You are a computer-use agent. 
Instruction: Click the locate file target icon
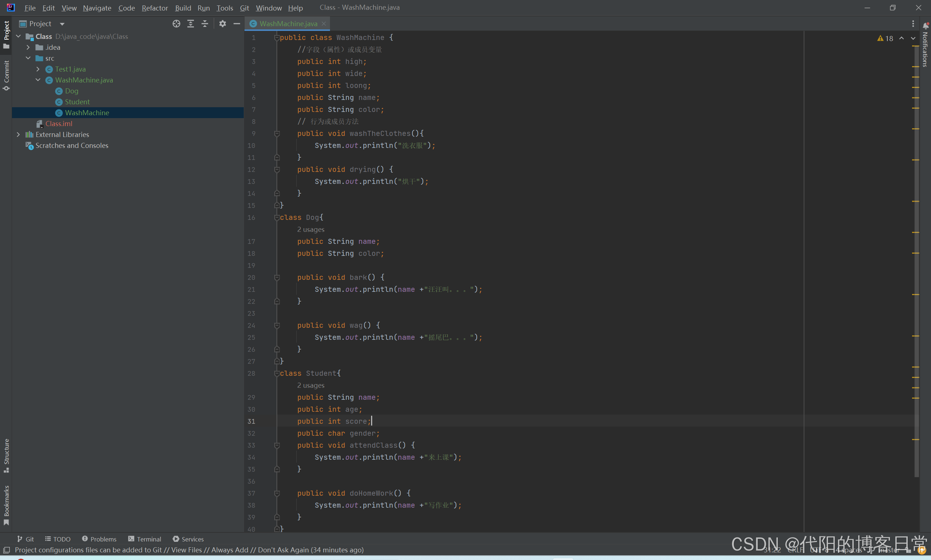click(176, 24)
